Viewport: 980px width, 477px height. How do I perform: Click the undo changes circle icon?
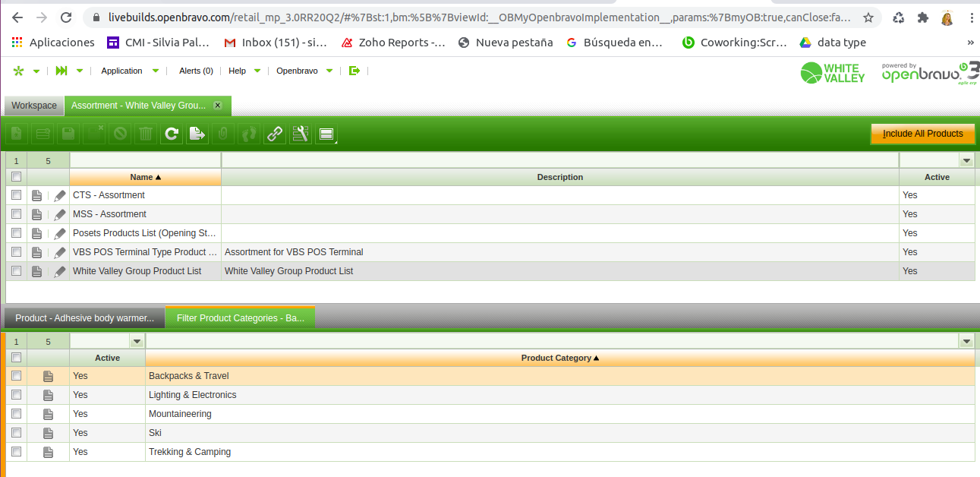tap(120, 134)
